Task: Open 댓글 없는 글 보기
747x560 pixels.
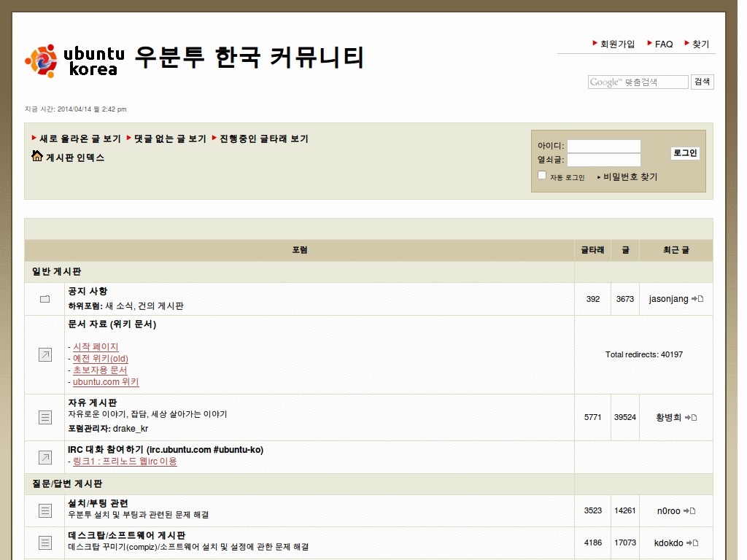Action: pyautogui.click(x=170, y=139)
